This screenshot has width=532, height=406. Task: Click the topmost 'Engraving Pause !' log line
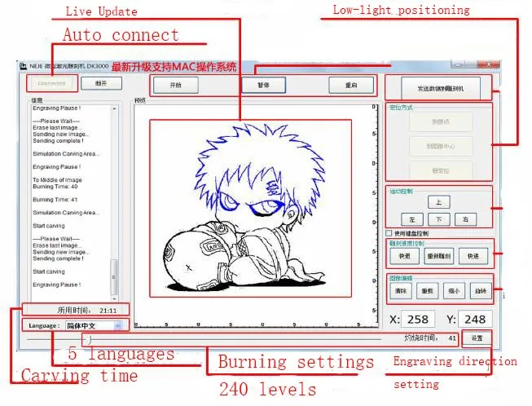pos(57,108)
